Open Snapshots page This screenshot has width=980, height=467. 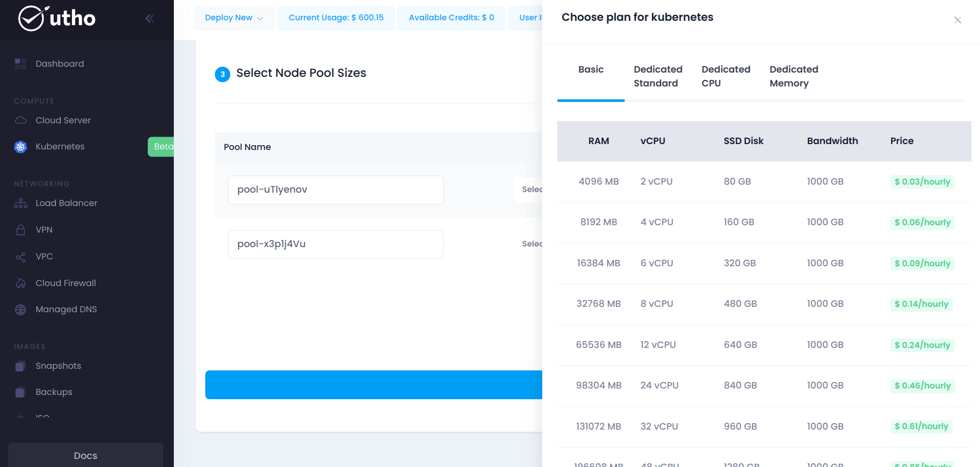[59, 366]
